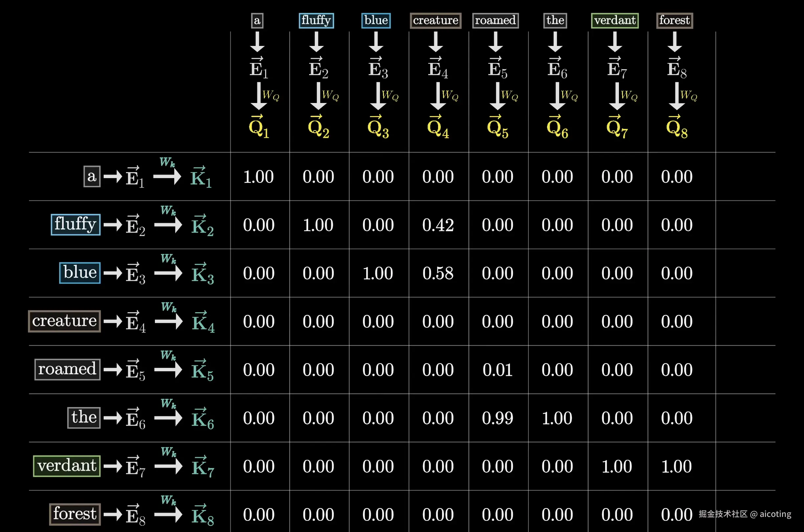Click the 0.99 attention value cell
The image size is (804, 532).
(497, 418)
